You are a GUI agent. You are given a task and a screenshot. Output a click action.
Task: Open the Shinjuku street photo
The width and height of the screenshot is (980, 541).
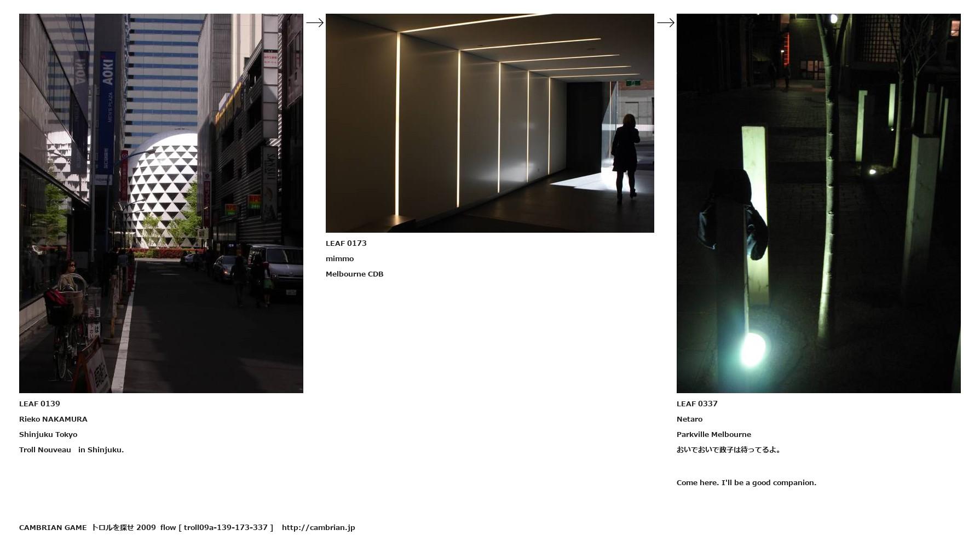click(x=161, y=203)
